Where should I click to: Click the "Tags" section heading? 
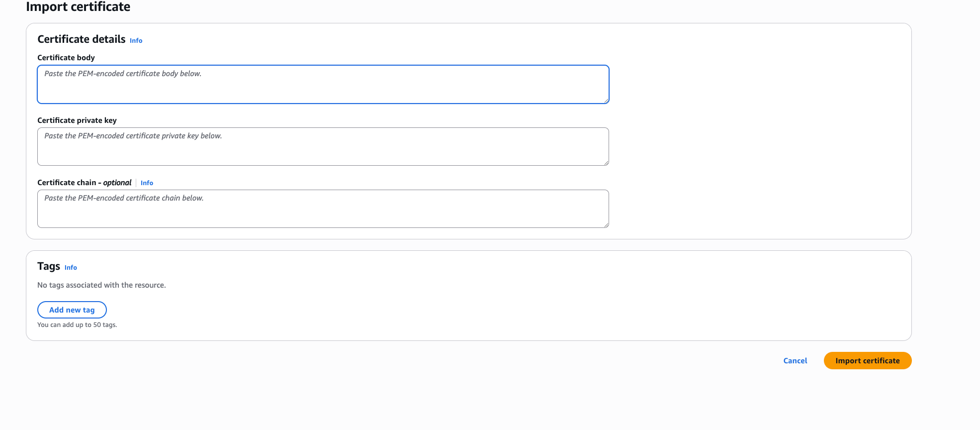point(49,266)
